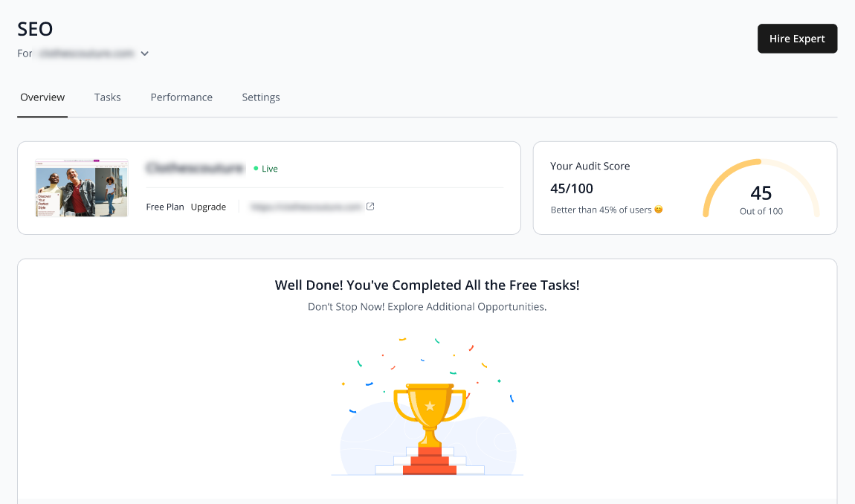Click the blurred site name heading
The height and width of the screenshot is (504, 855).
(x=196, y=168)
